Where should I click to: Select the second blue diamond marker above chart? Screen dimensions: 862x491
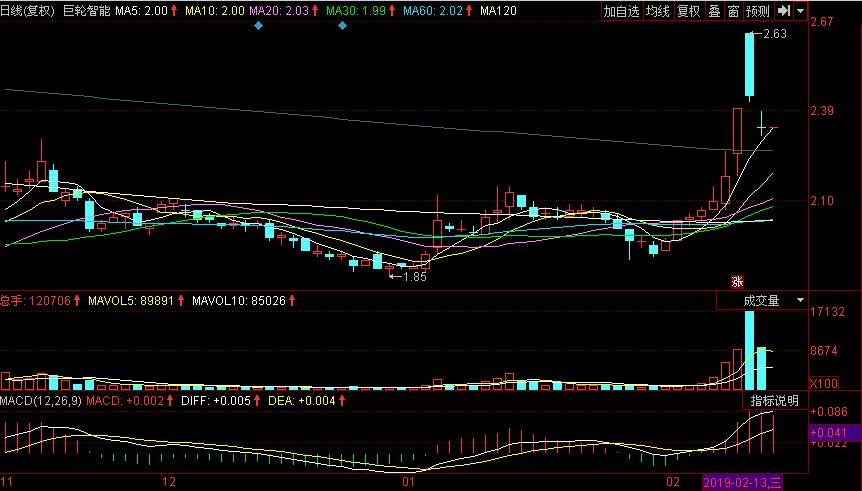pyautogui.click(x=342, y=25)
